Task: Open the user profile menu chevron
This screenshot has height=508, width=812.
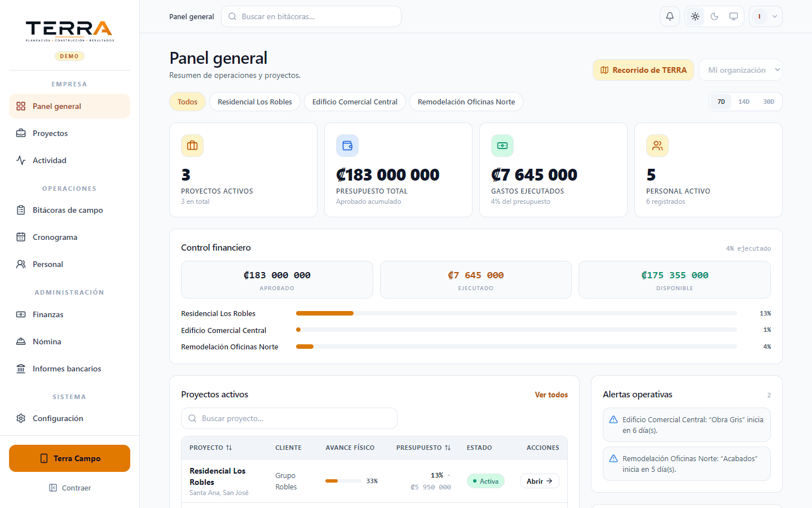Action: click(x=775, y=16)
